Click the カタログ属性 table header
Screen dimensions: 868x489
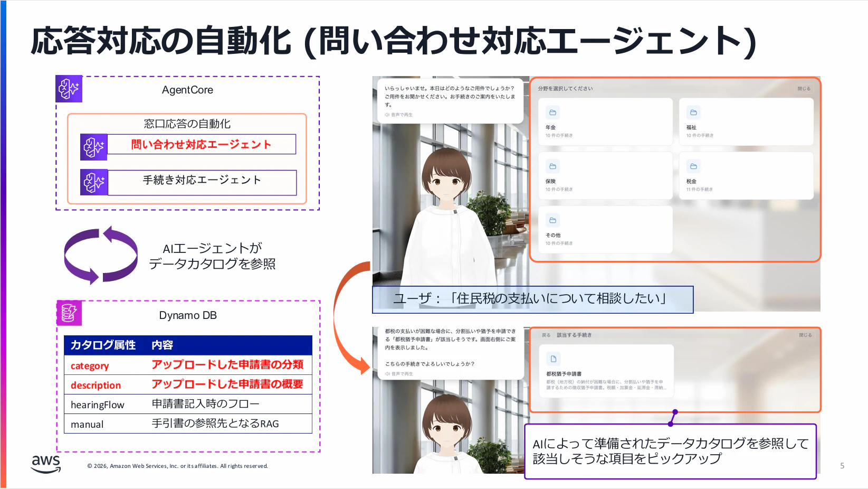point(103,345)
